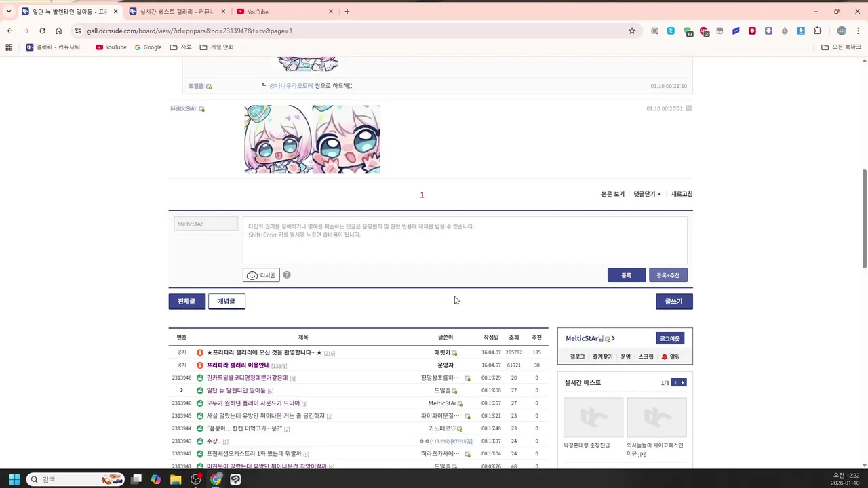
Task: Switch to the 실시간 베스트 갤러리 tab
Action: pyautogui.click(x=177, y=12)
